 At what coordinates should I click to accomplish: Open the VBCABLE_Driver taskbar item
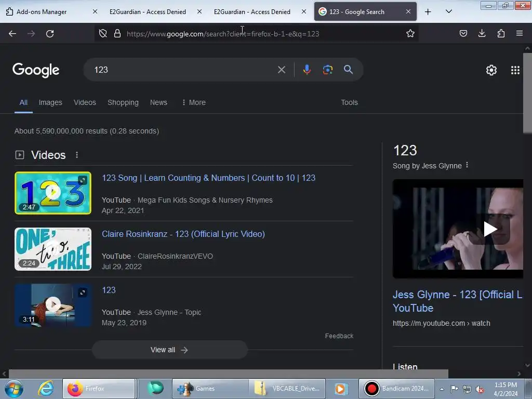(287, 389)
